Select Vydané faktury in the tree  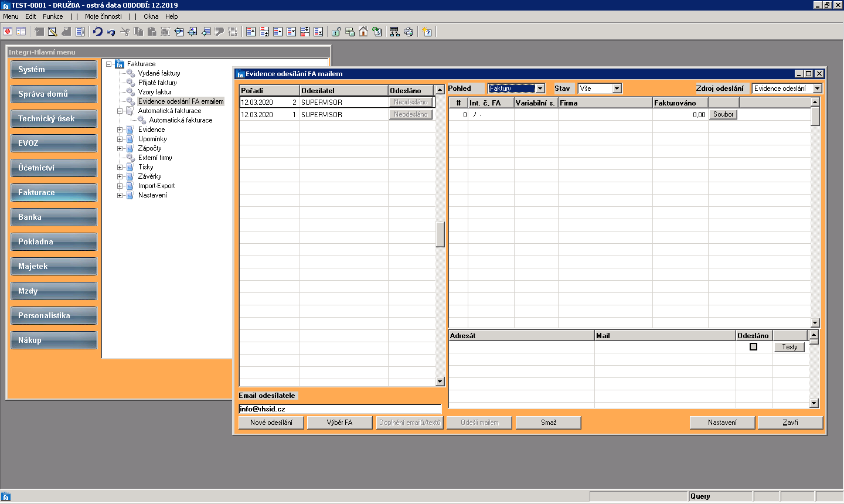pyautogui.click(x=159, y=73)
